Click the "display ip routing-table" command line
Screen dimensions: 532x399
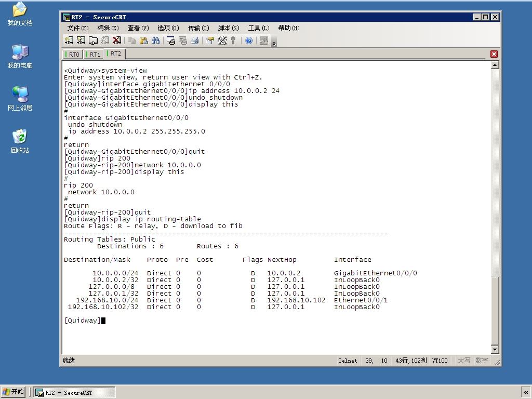pyautogui.click(x=132, y=219)
